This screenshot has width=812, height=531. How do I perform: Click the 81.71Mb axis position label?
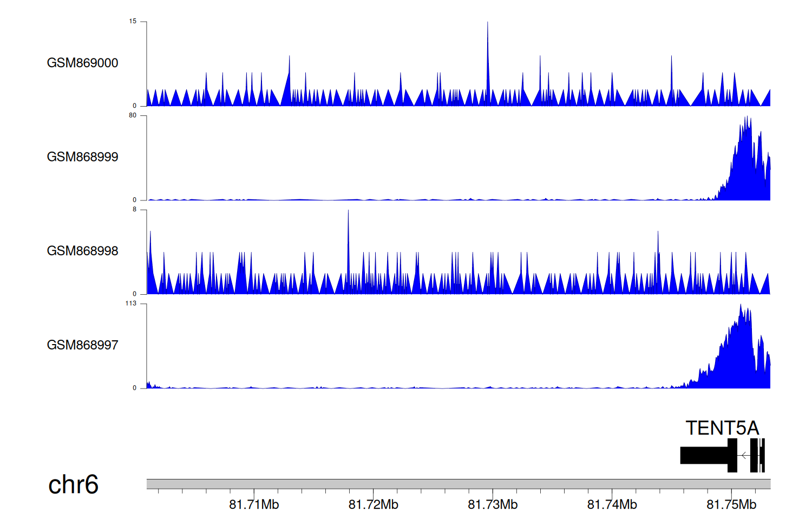tap(254, 505)
